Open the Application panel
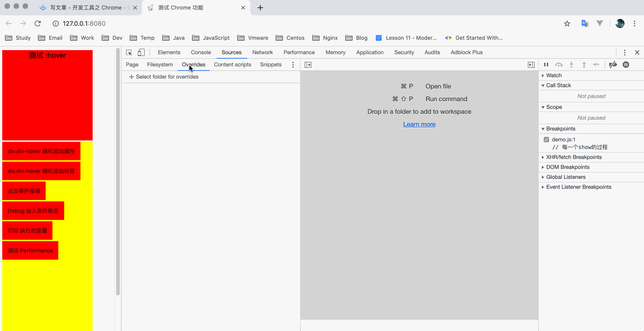This screenshot has height=331, width=644. (x=370, y=52)
